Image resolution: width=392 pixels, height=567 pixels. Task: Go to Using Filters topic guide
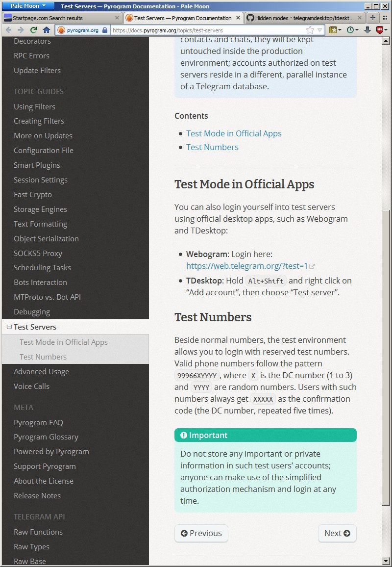(x=34, y=106)
